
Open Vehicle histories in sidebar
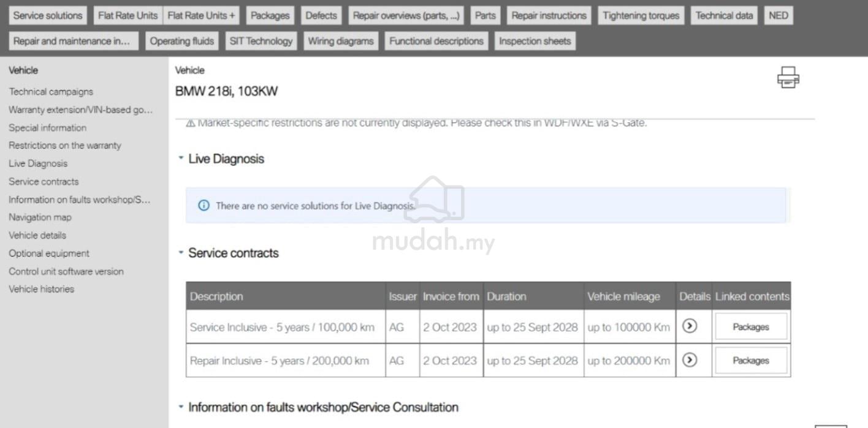(41, 289)
